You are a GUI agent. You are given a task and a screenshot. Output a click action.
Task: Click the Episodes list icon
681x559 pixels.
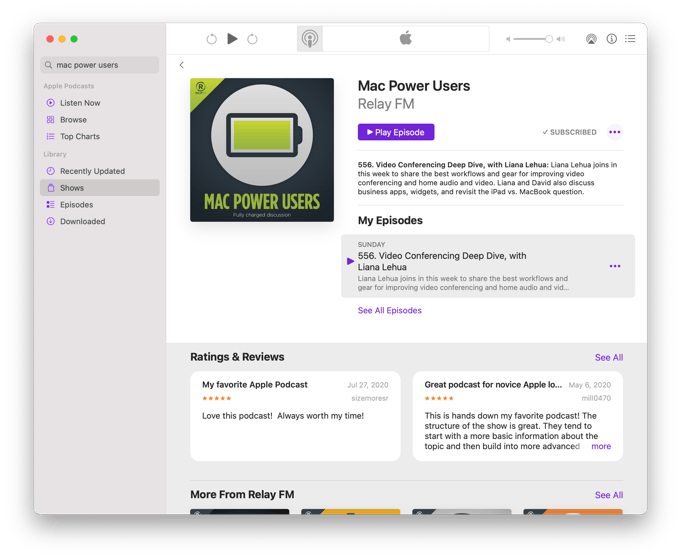(51, 205)
